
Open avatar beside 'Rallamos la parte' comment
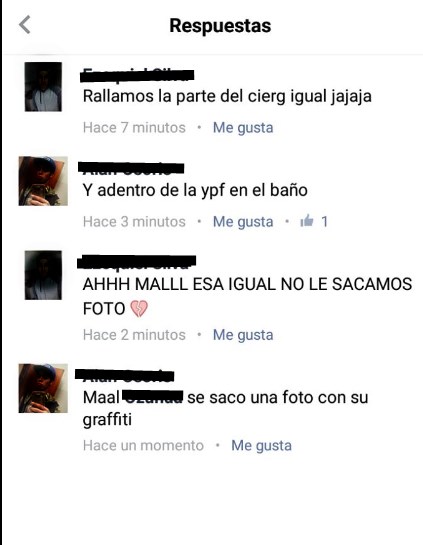(43, 87)
